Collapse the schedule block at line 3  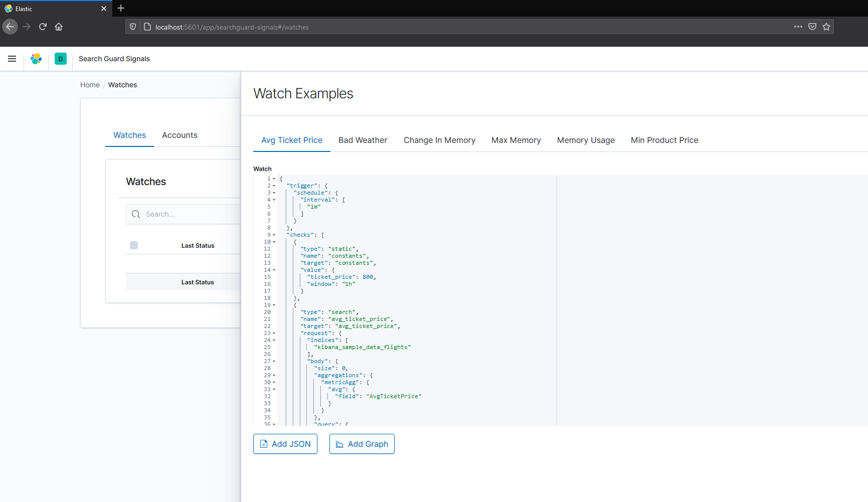click(274, 193)
